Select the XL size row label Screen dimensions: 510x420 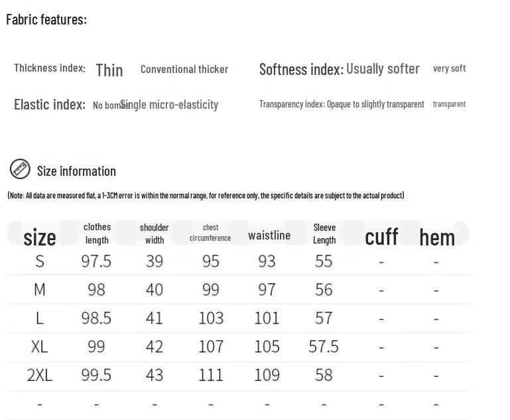tap(40, 346)
